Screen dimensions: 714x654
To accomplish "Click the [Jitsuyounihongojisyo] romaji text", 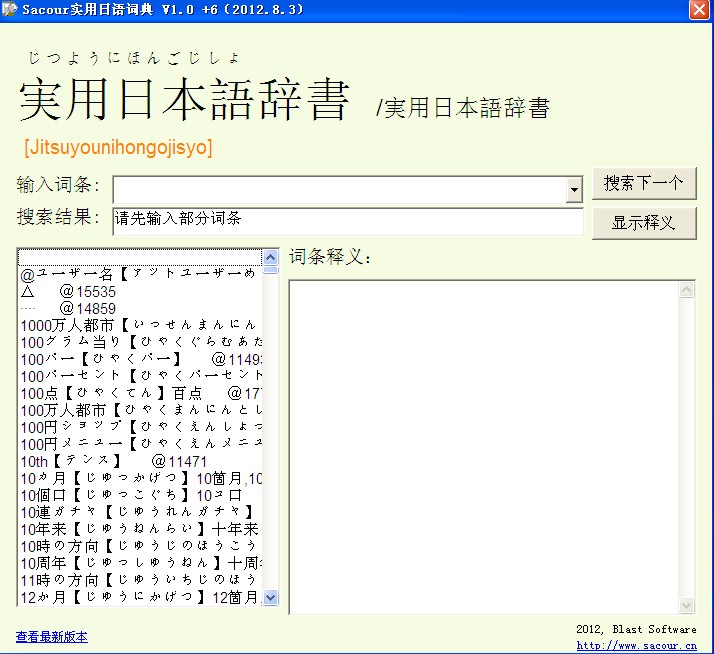I will click(118, 148).
